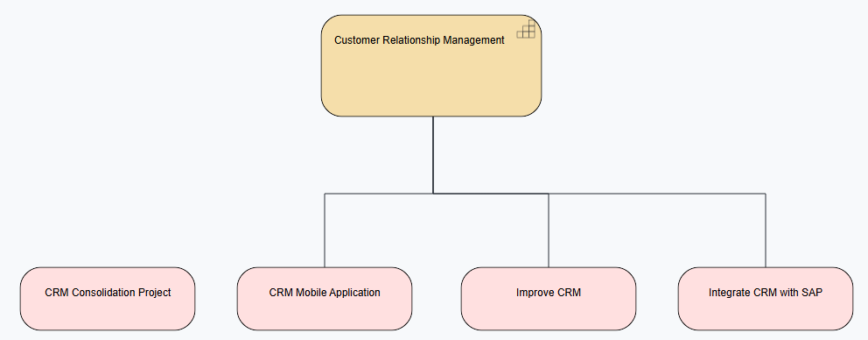Viewport: 868px width, 340px height.
Task: Select the Integrate CRM with SAP node
Action: (766, 299)
